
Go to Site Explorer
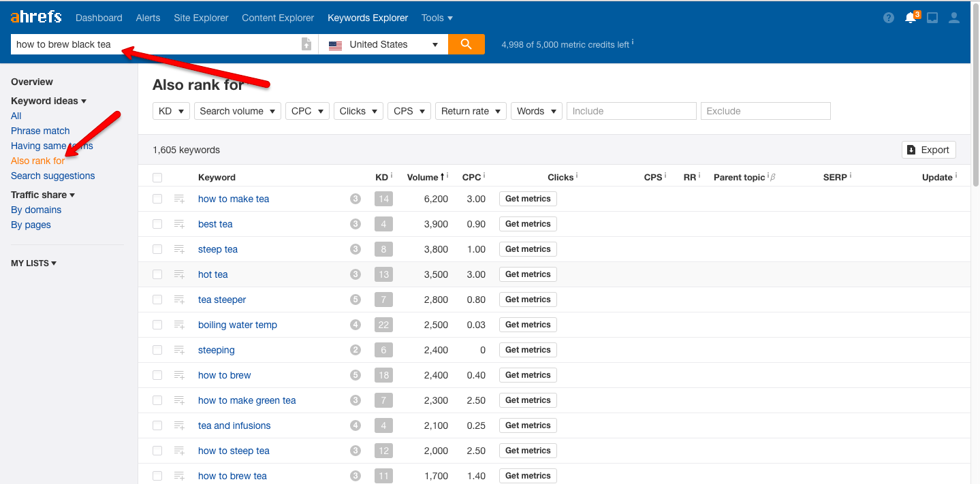201,18
